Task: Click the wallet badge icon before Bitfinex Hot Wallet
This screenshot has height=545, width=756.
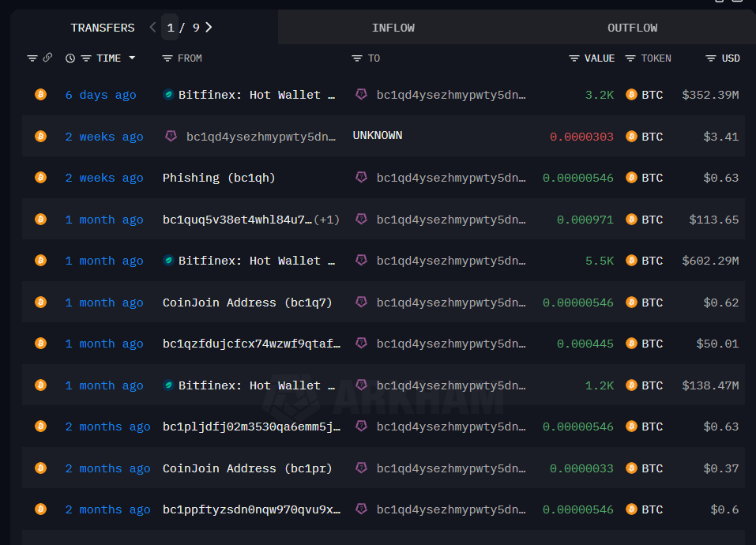Action: point(169,94)
